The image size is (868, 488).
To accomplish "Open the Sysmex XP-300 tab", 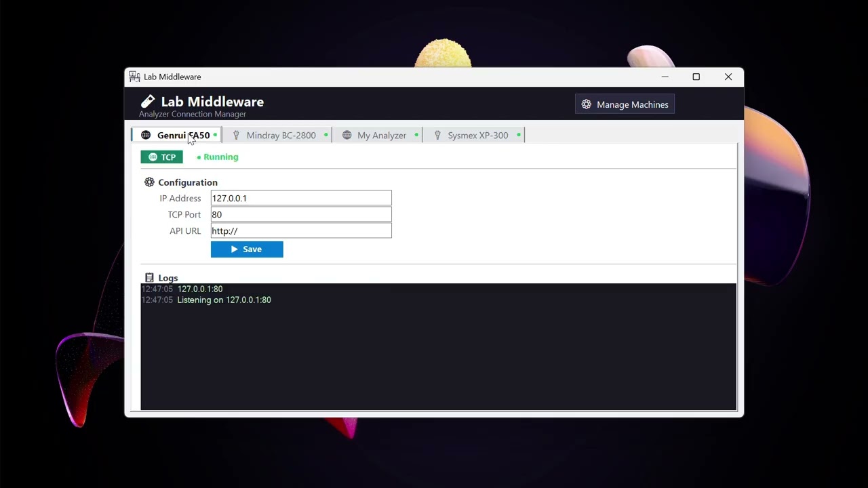I will pos(474,136).
